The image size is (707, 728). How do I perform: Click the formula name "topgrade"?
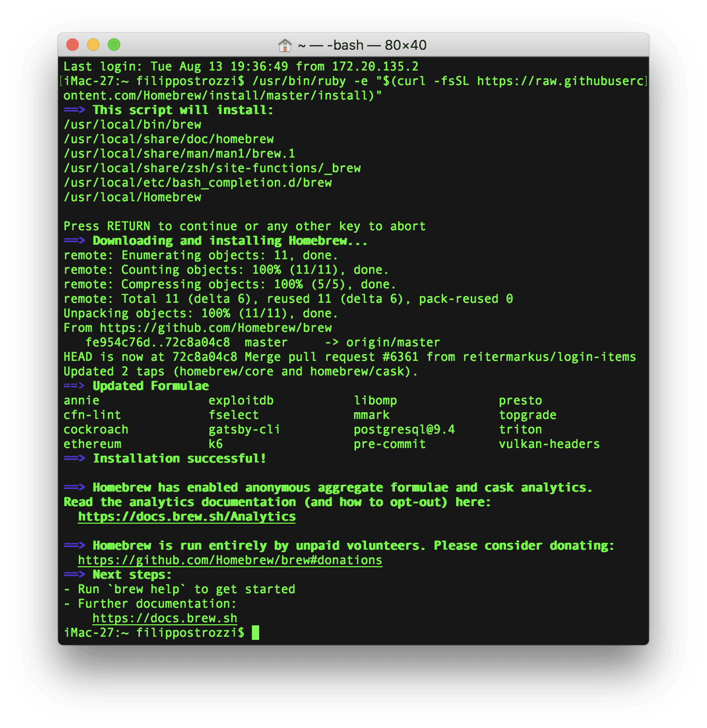click(528, 415)
